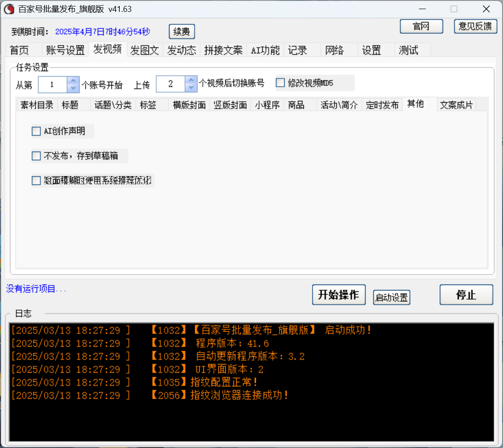
Task: Click the log line 自动更新程序版本：3.2
Action: pos(158,356)
